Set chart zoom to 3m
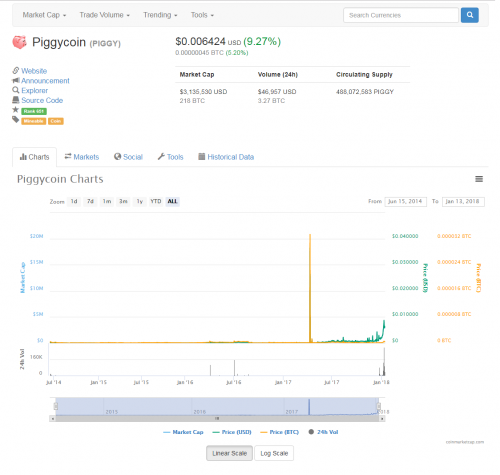Screen dimensions: 500x475 point(123,201)
